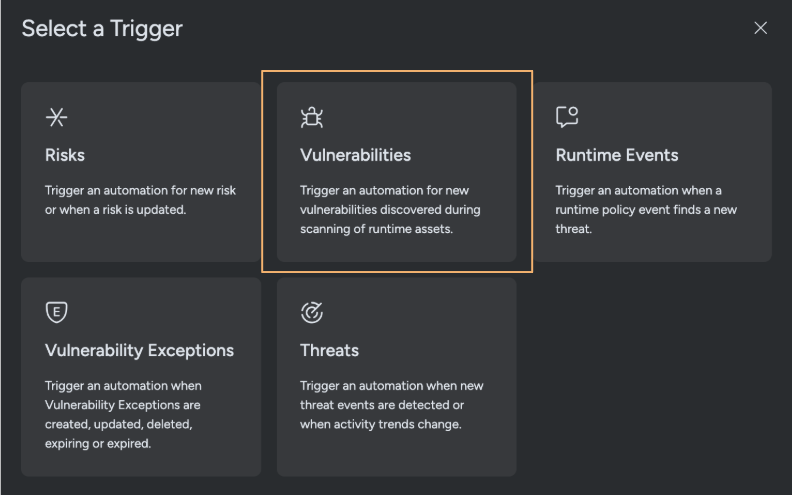
Task: Click the Vulnerabilities bug icon
Action: tap(312, 118)
